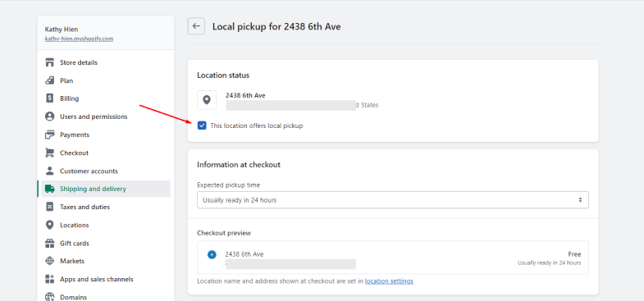Click the Markets globe icon
The height and width of the screenshot is (301, 644).
[x=50, y=261]
